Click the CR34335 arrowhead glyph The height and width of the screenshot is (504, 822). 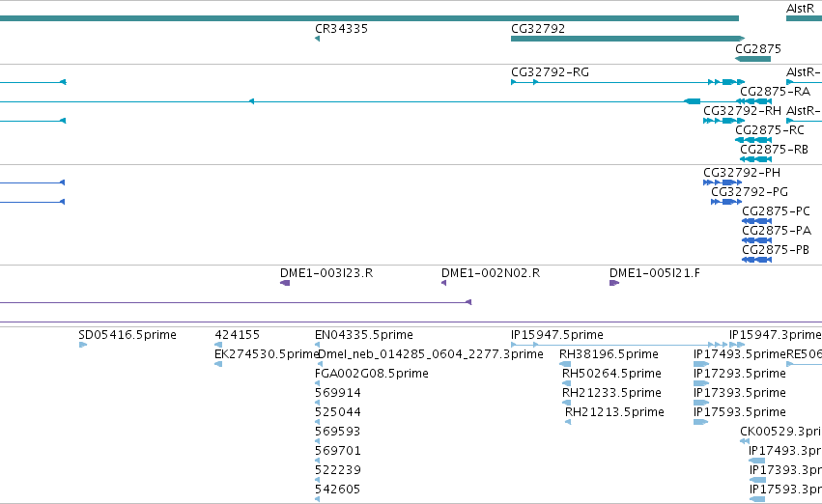pos(317,39)
